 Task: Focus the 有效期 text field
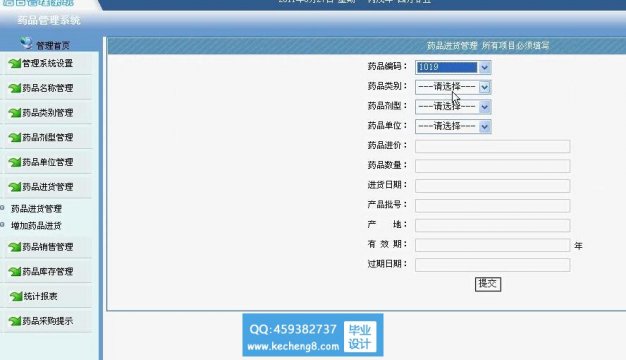pos(492,245)
